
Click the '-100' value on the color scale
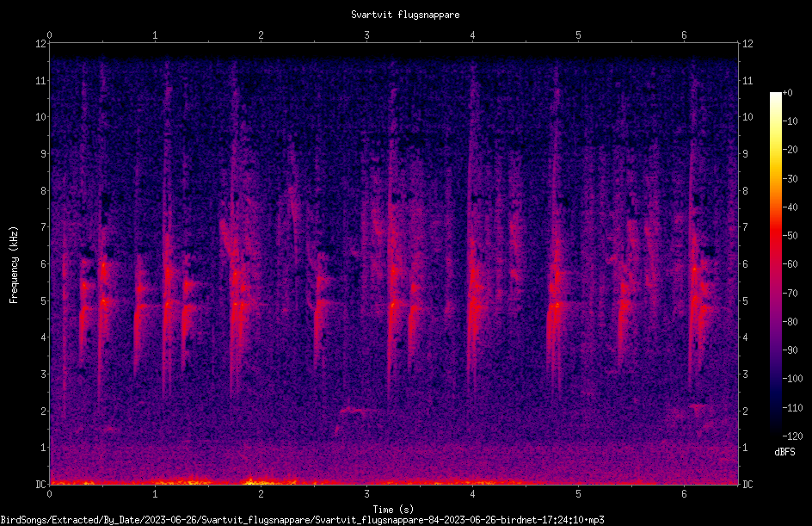point(792,379)
